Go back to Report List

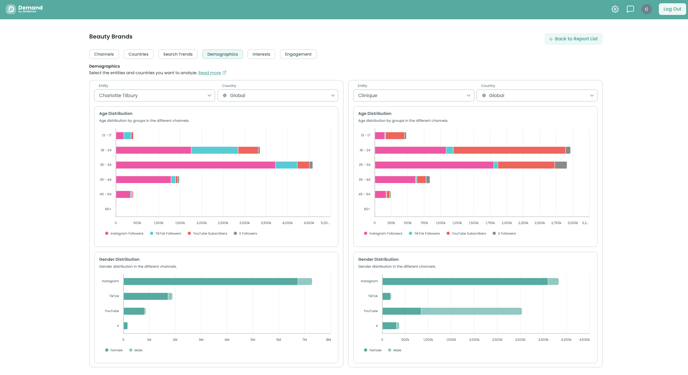tap(573, 39)
